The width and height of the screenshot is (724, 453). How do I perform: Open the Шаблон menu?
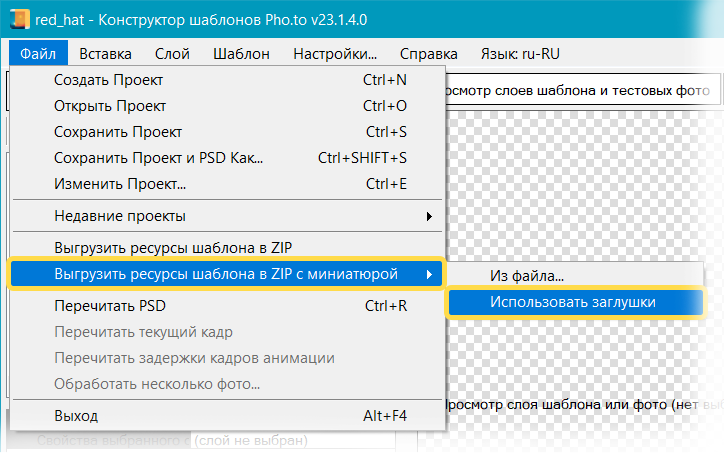239,54
